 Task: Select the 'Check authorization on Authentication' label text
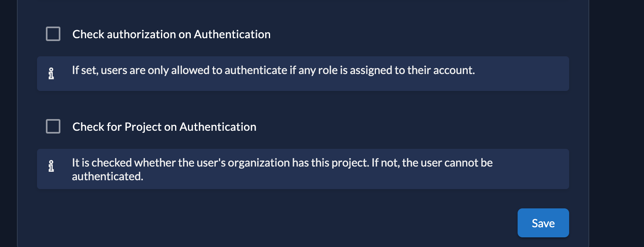coord(171,34)
